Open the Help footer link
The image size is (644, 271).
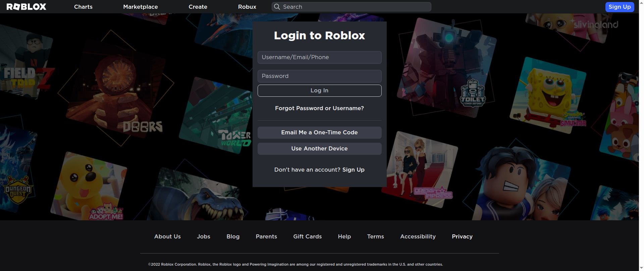coord(344,236)
